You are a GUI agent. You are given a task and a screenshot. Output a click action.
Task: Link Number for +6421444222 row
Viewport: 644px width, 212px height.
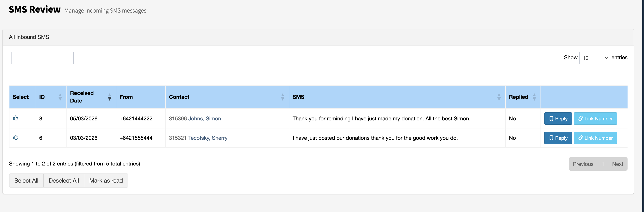pos(595,119)
